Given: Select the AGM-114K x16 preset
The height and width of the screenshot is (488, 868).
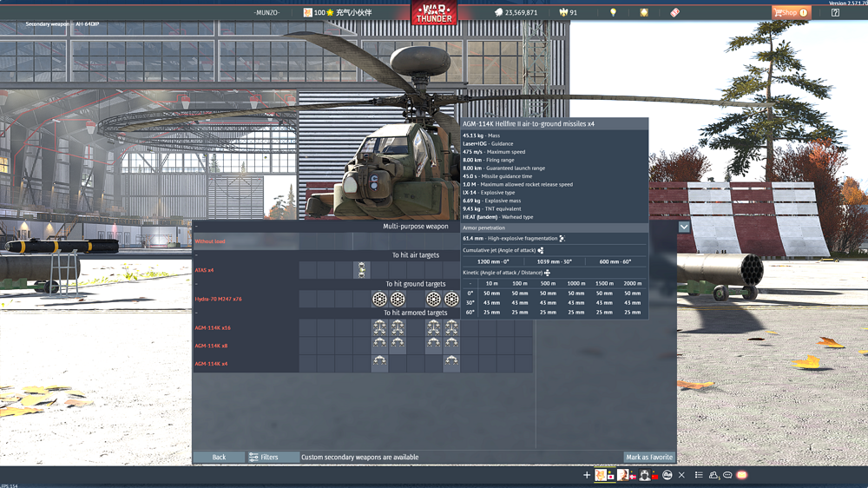Looking at the screenshot, I should coord(213,328).
